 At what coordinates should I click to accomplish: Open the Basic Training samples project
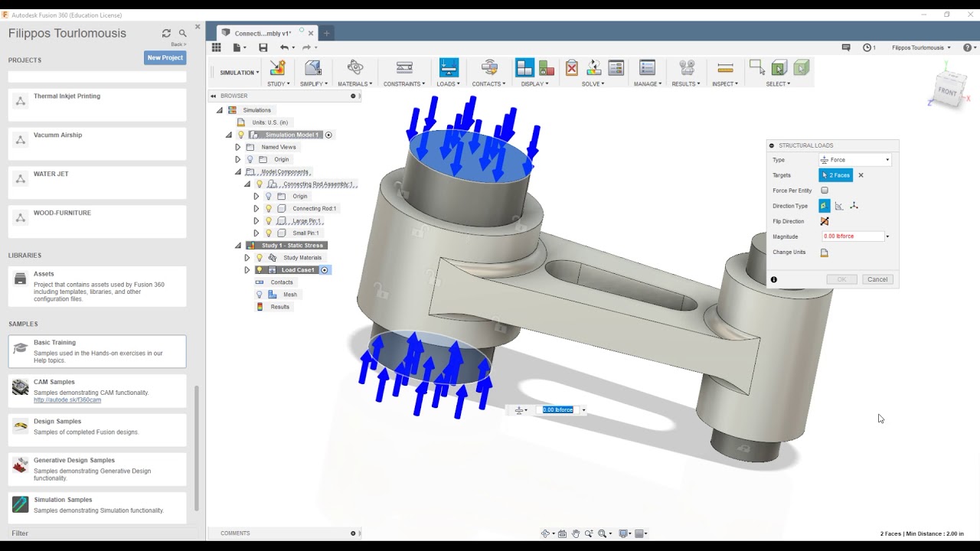pos(97,351)
